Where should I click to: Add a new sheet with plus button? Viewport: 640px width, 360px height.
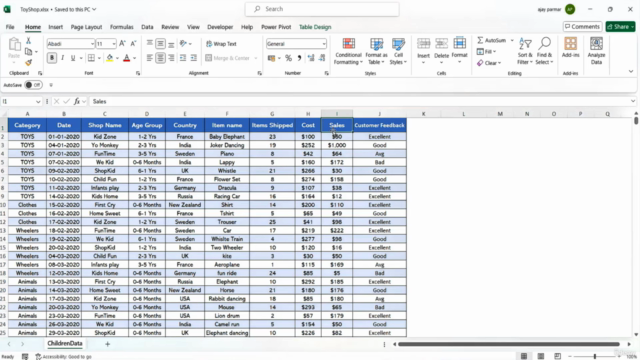point(107,344)
